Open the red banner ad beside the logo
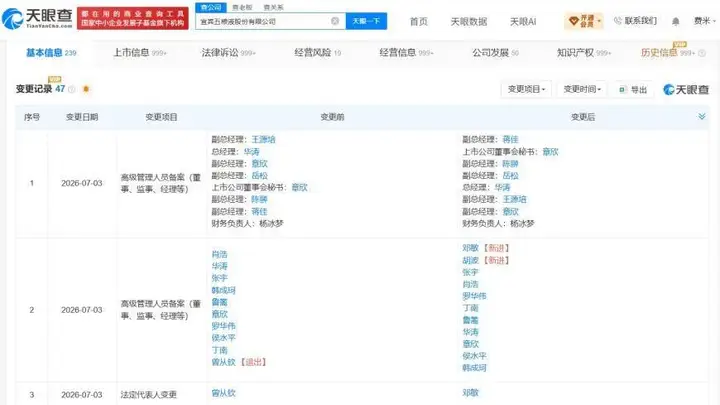Image resolution: width=720 pixels, height=405 pixels. [x=133, y=18]
